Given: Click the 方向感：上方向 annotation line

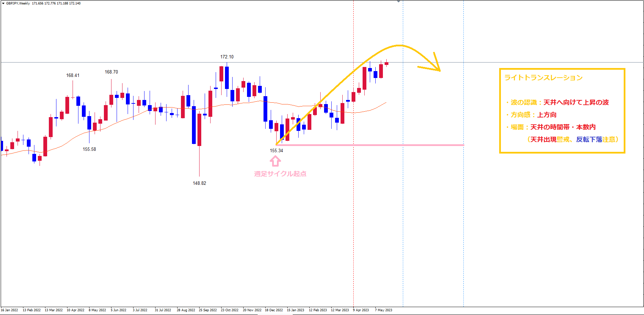Looking at the screenshot, I should (533, 115).
